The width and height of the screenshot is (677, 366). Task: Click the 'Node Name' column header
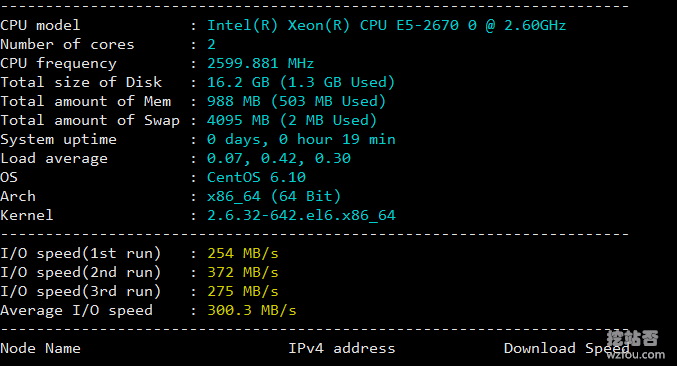tap(40, 348)
